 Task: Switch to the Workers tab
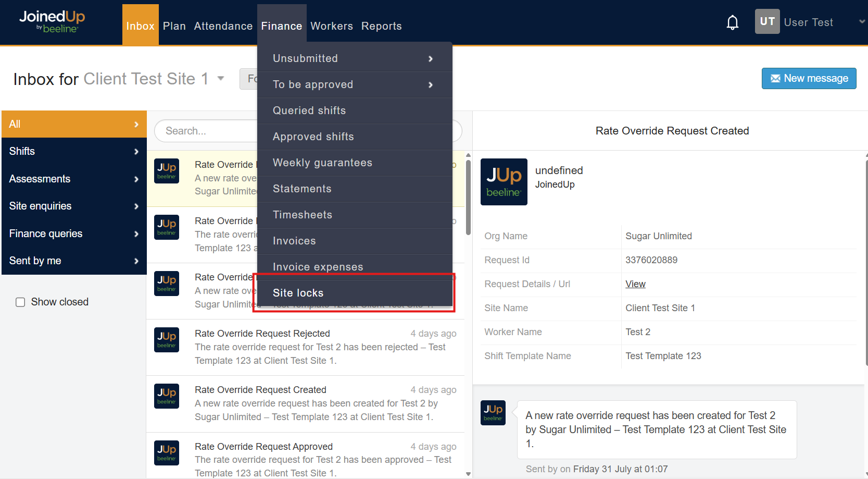(332, 26)
